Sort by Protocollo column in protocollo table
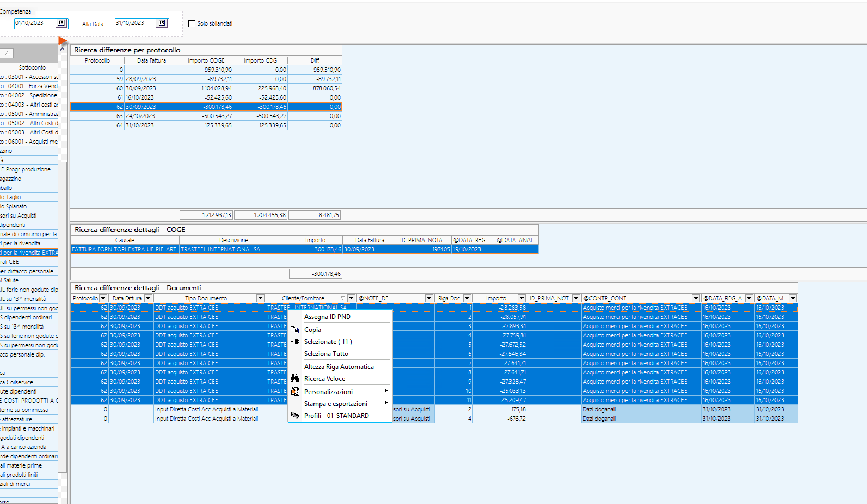867x504 pixels. 97,60
